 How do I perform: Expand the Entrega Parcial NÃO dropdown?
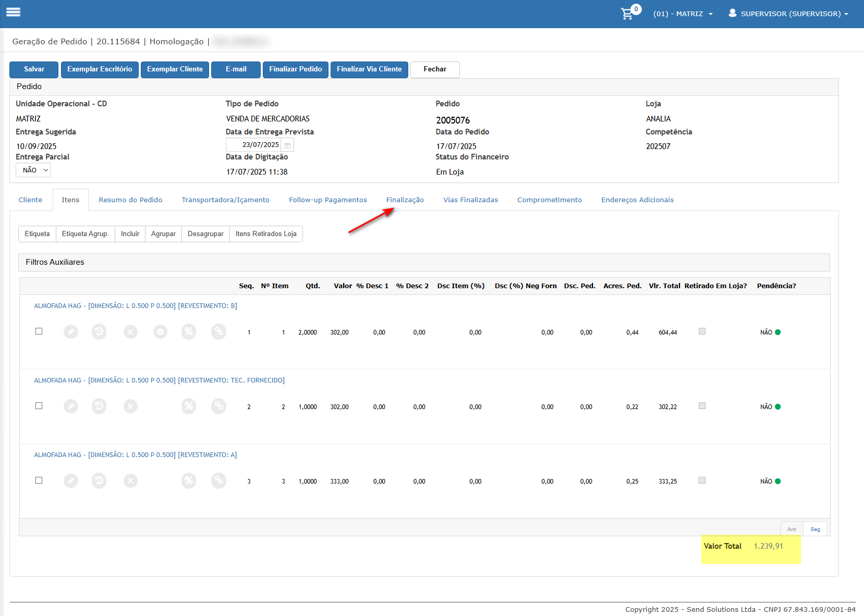(x=33, y=170)
